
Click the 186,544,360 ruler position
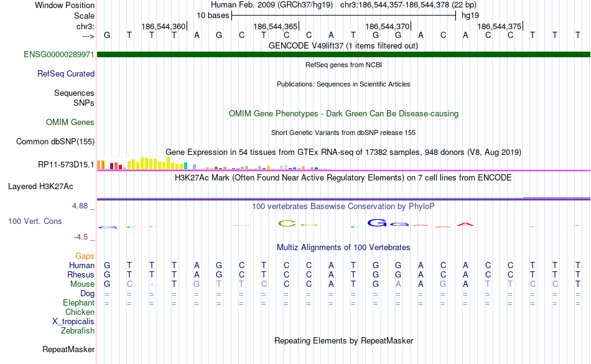point(164,26)
